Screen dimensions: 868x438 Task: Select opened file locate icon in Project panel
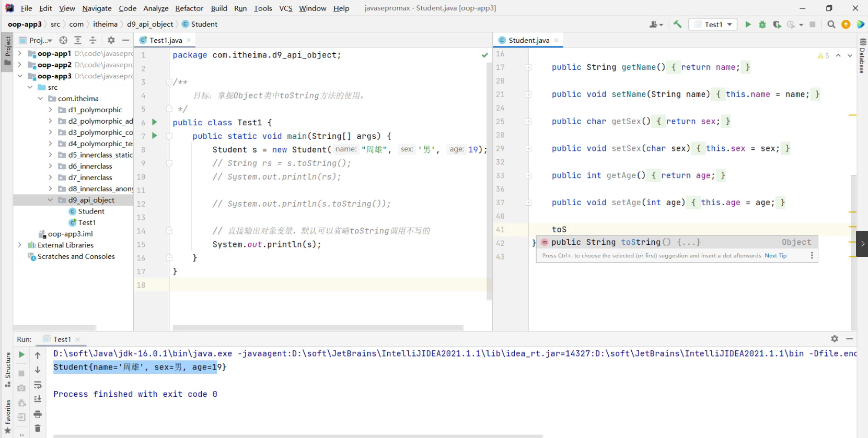63,40
